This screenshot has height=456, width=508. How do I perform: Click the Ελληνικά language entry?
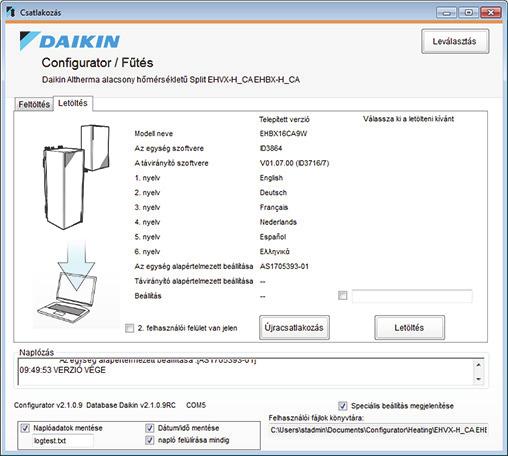(274, 252)
